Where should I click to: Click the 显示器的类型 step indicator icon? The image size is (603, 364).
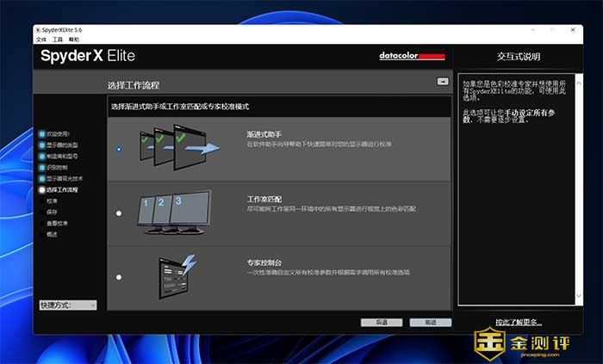(x=41, y=145)
